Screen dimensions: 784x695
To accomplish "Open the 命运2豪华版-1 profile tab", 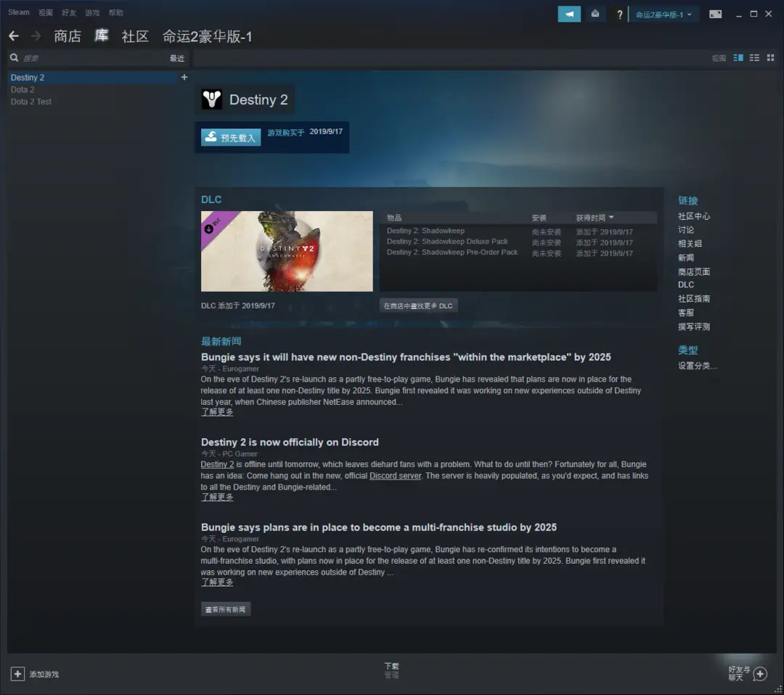I will [x=207, y=36].
